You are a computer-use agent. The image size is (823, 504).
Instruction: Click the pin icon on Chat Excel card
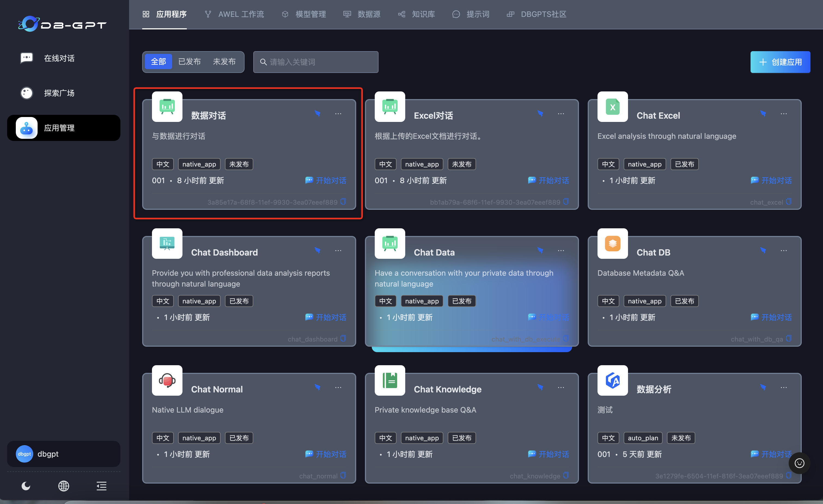pyautogui.click(x=763, y=113)
